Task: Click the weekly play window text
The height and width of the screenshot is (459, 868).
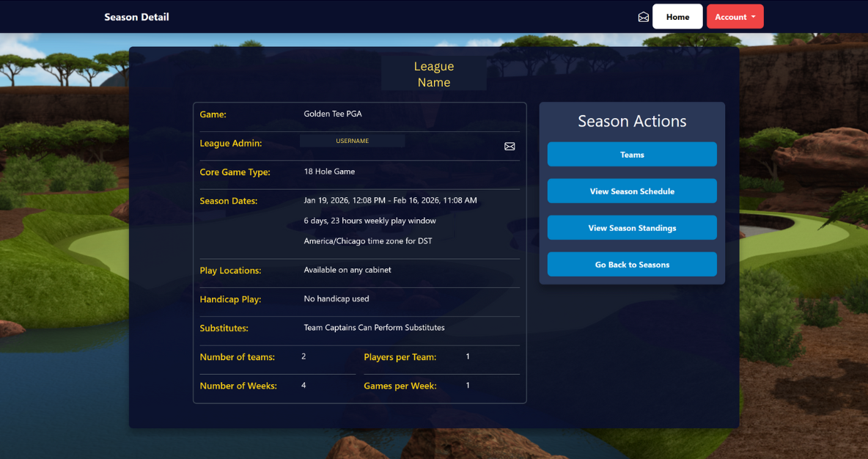Action: click(369, 221)
